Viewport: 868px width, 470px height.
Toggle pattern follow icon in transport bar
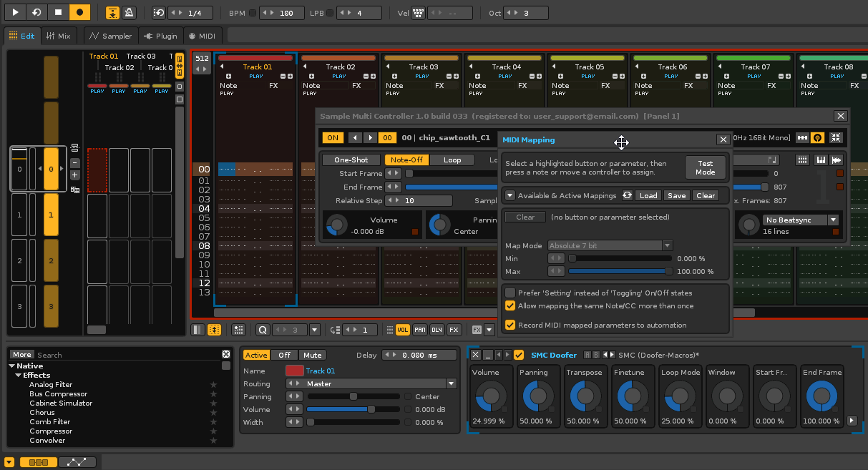click(112, 13)
